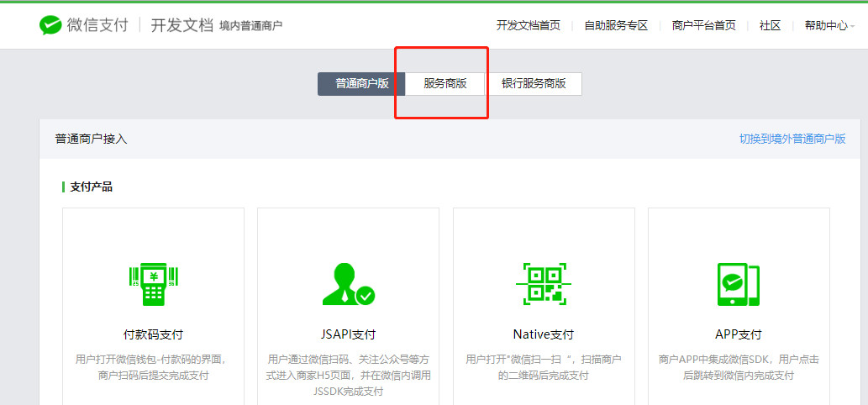Click the APP支付 title

point(739,334)
